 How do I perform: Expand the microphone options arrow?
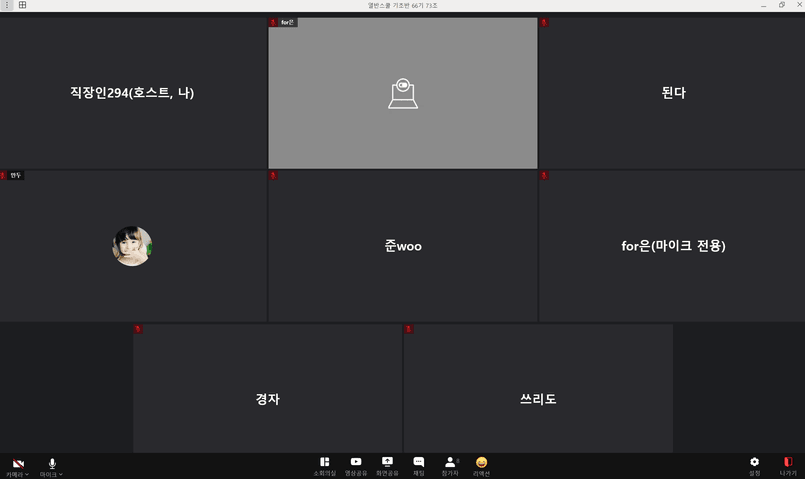(x=61, y=474)
